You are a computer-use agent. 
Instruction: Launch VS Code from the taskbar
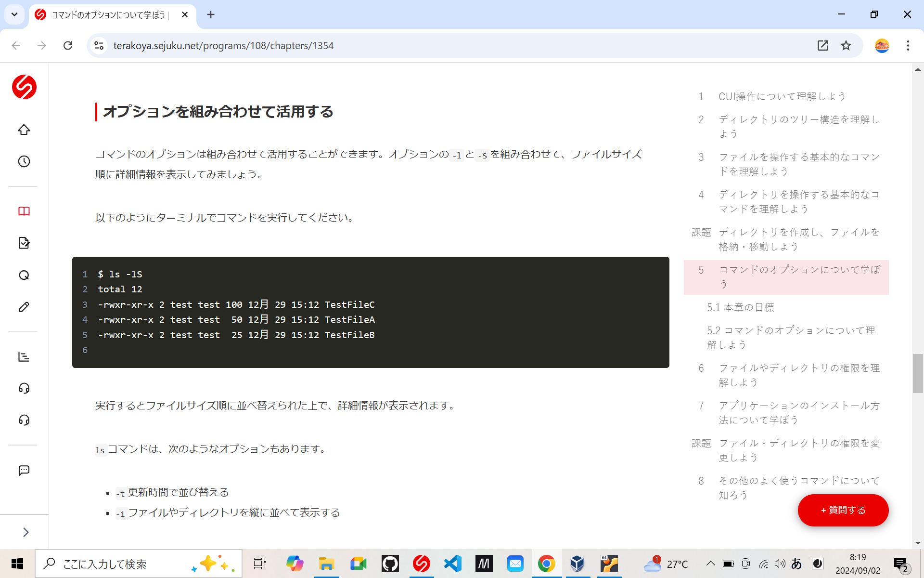452,564
